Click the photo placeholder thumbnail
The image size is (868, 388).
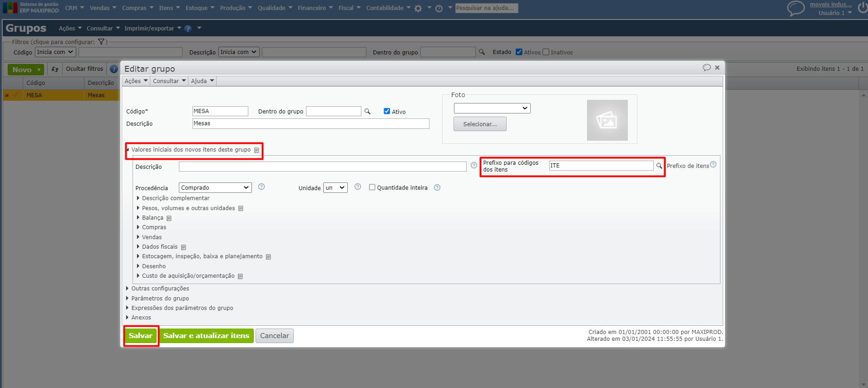[x=607, y=120]
